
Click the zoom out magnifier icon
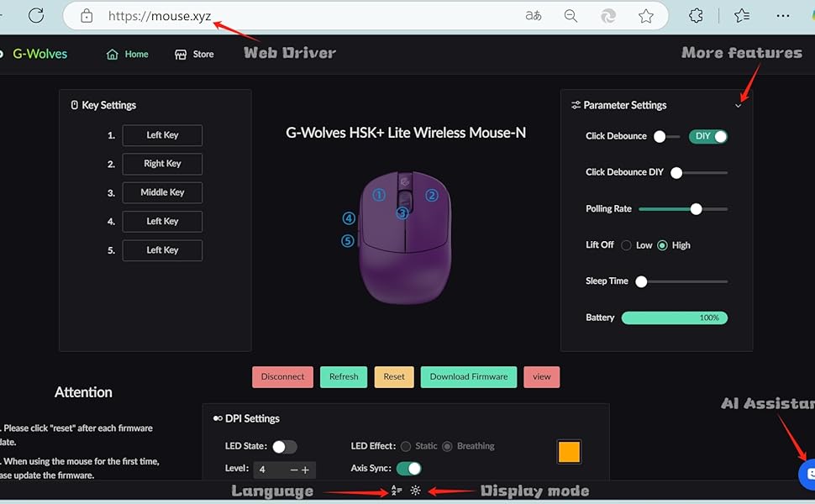[x=570, y=16]
